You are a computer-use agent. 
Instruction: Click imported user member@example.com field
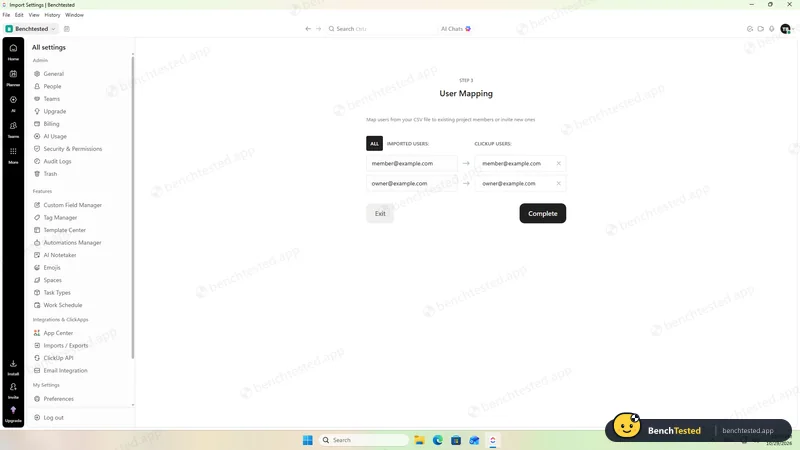pos(412,163)
